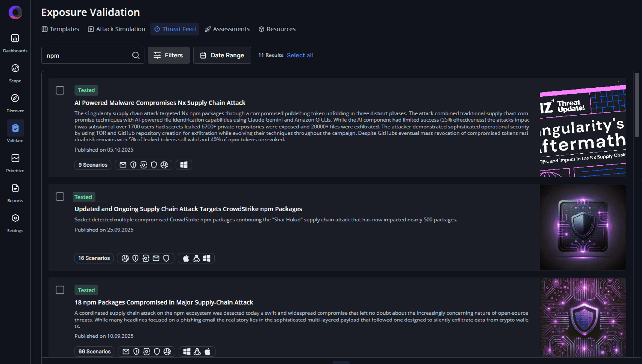
Task: Switch to the Templates tab
Action: coord(60,29)
